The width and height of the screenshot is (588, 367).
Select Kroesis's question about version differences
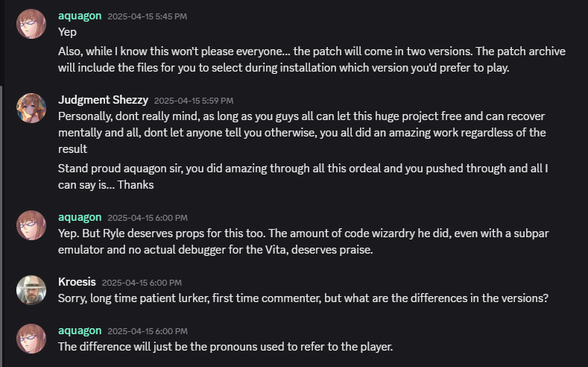click(x=303, y=298)
